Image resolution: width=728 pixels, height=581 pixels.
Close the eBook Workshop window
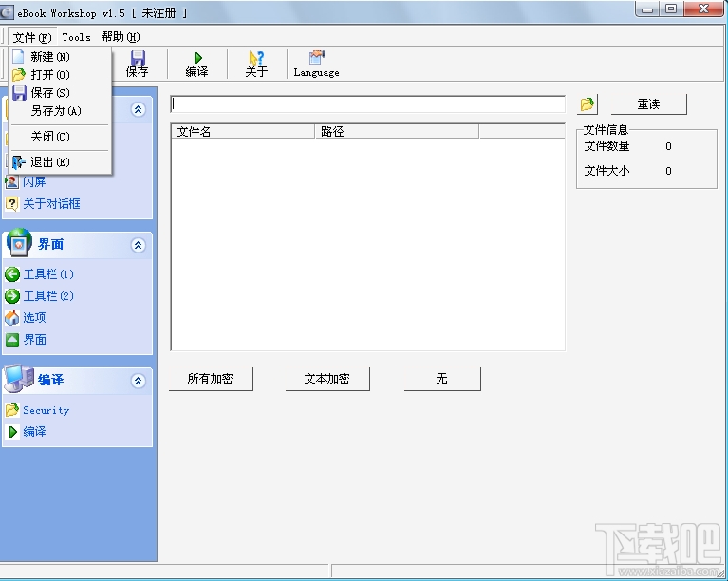pos(704,9)
